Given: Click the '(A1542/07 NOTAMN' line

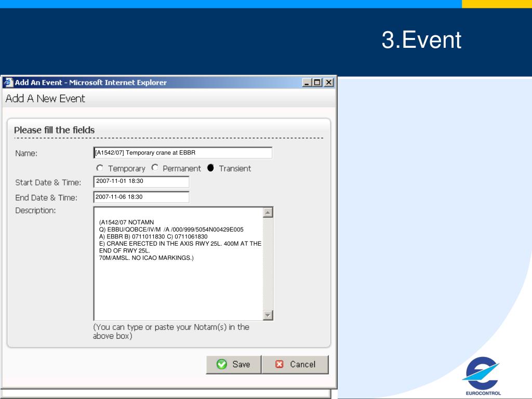Looking at the screenshot, I should coord(126,222).
